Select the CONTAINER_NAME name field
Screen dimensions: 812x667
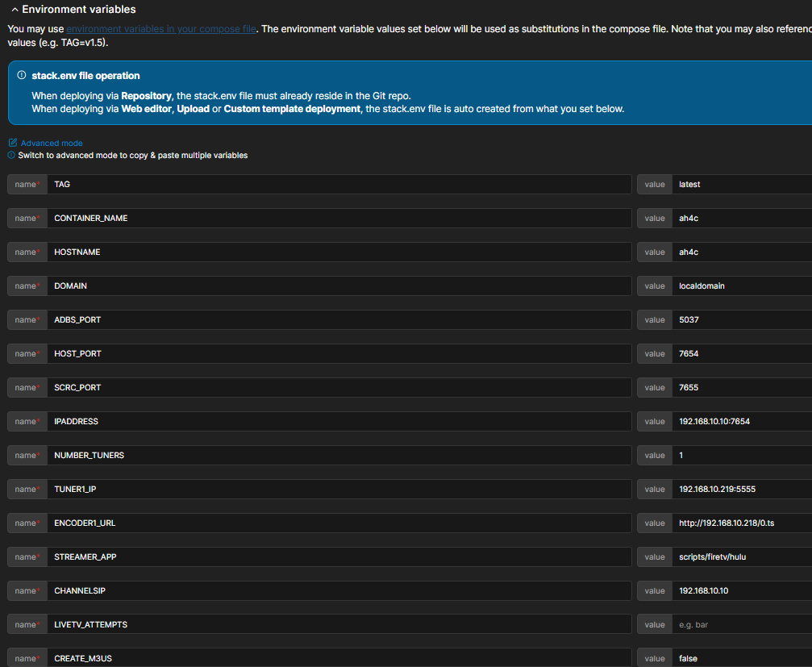339,219
